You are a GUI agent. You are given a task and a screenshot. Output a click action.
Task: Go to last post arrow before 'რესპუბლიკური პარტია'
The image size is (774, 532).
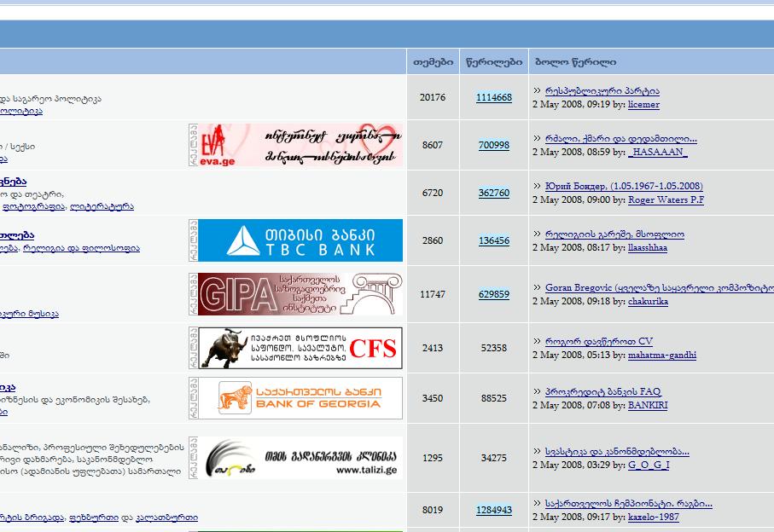(x=537, y=90)
